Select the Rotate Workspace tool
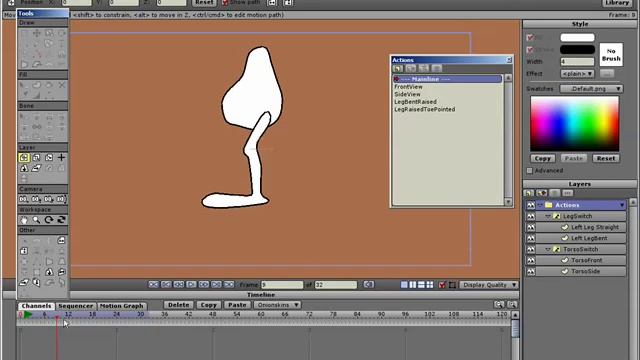Image resolution: width=640 pixels, height=360 pixels. coord(49,220)
